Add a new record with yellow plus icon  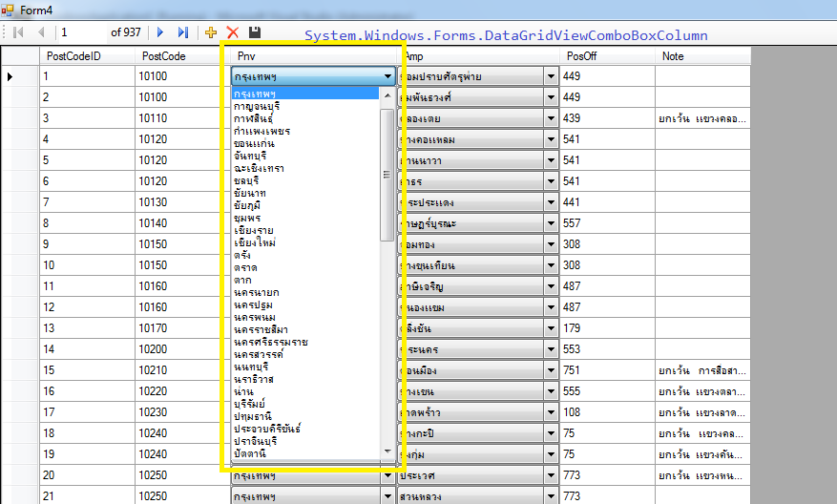[x=211, y=32]
